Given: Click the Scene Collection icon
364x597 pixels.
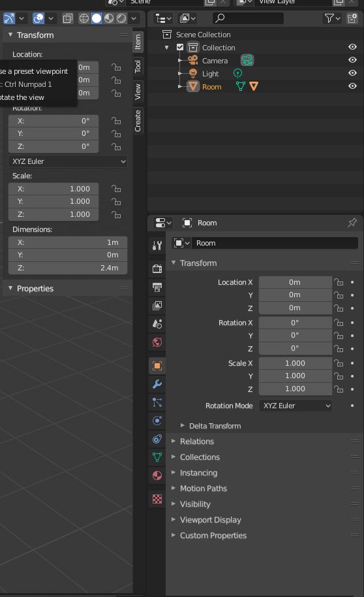Looking at the screenshot, I should point(166,34).
